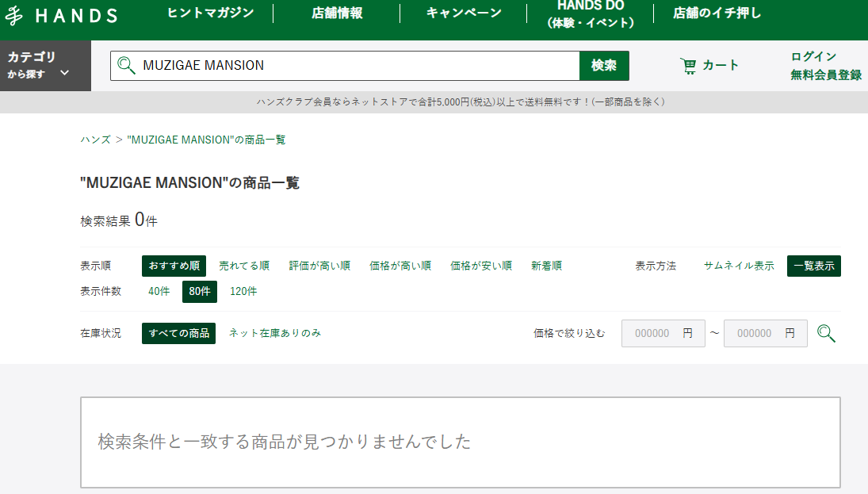Viewport: 868px width, 494px height.
Task: Click the shopping cart icon
Action: tap(688, 66)
